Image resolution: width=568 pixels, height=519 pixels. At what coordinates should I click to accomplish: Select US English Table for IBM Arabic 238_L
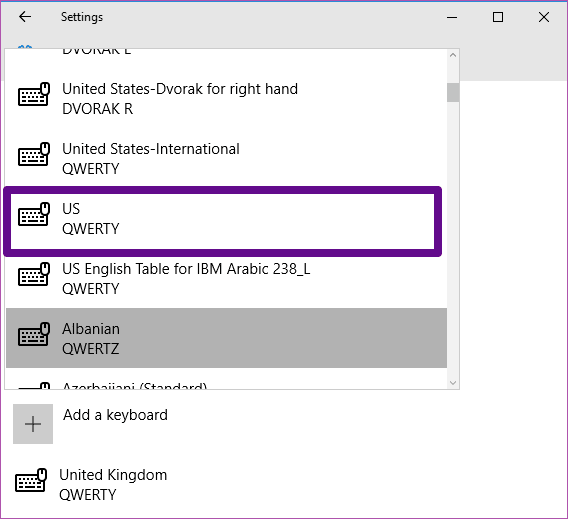(x=226, y=279)
